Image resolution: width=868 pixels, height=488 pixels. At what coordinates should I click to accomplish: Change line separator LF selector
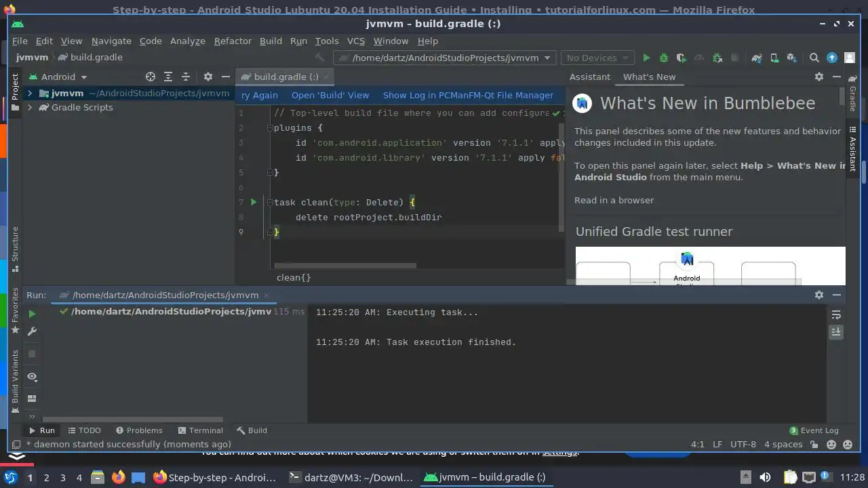(x=717, y=445)
